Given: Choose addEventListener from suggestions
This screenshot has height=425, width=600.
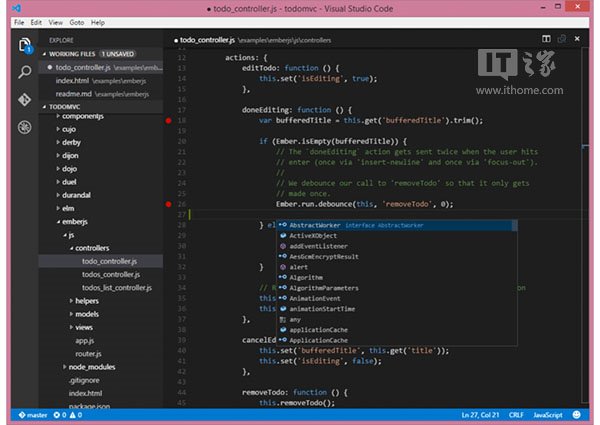Looking at the screenshot, I should coord(397,246).
